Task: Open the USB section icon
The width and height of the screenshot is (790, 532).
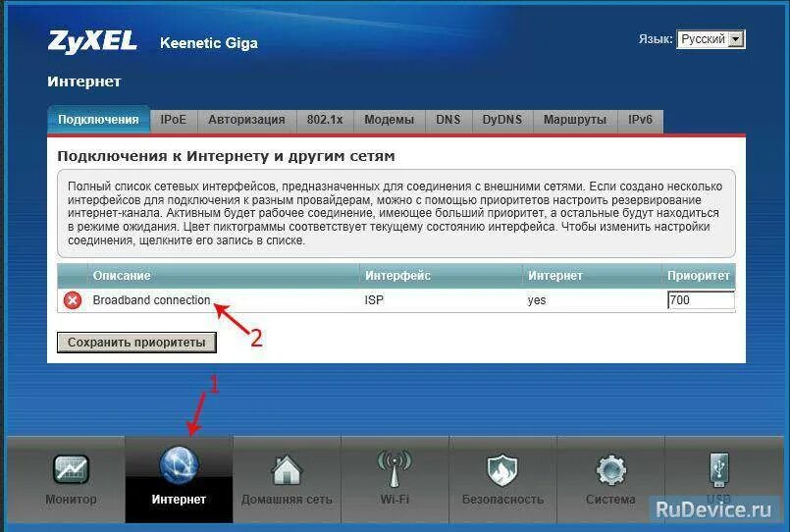Action: [x=719, y=469]
